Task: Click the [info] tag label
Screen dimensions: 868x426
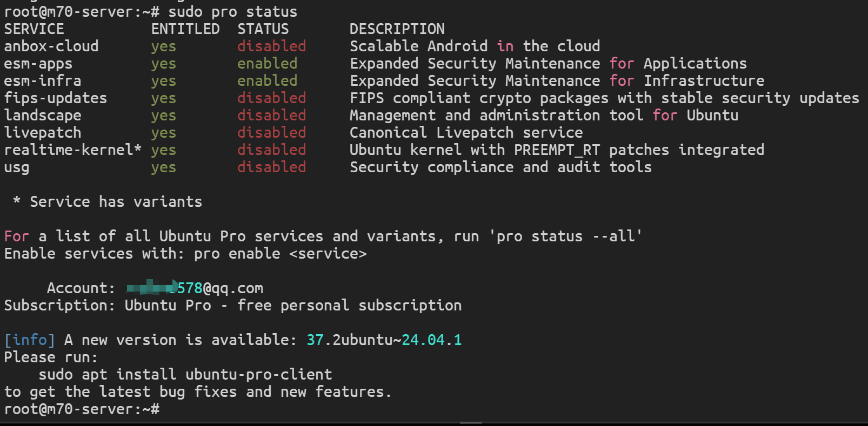Action: [30, 340]
